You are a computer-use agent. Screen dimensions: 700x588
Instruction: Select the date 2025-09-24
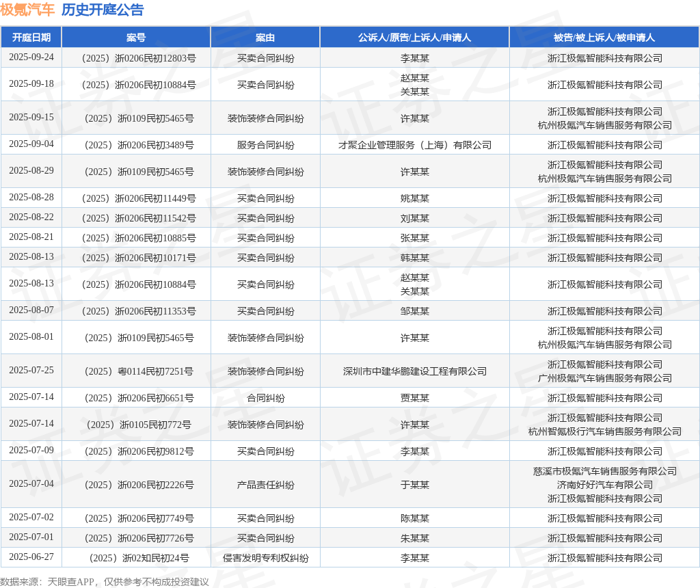(31, 57)
